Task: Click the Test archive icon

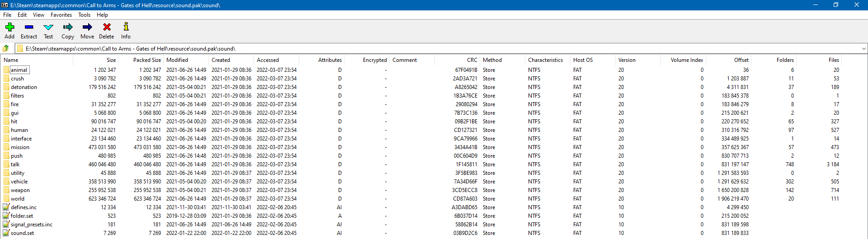Action: 48,27
